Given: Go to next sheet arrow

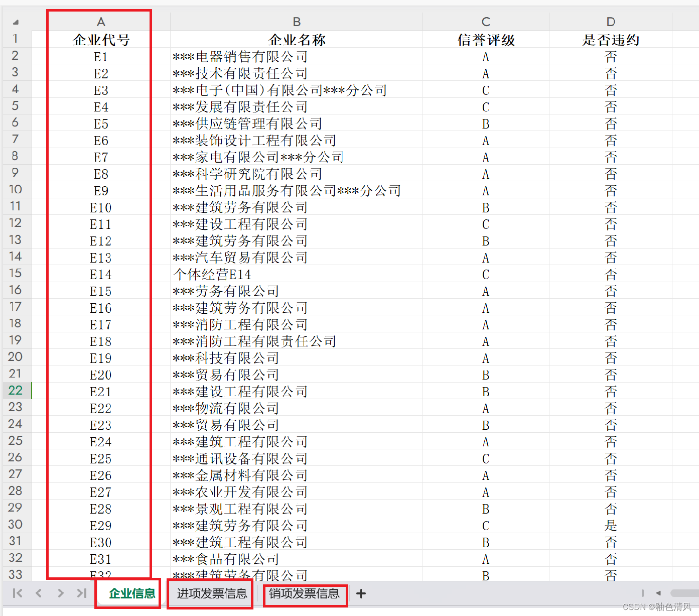Looking at the screenshot, I should coord(61,593).
